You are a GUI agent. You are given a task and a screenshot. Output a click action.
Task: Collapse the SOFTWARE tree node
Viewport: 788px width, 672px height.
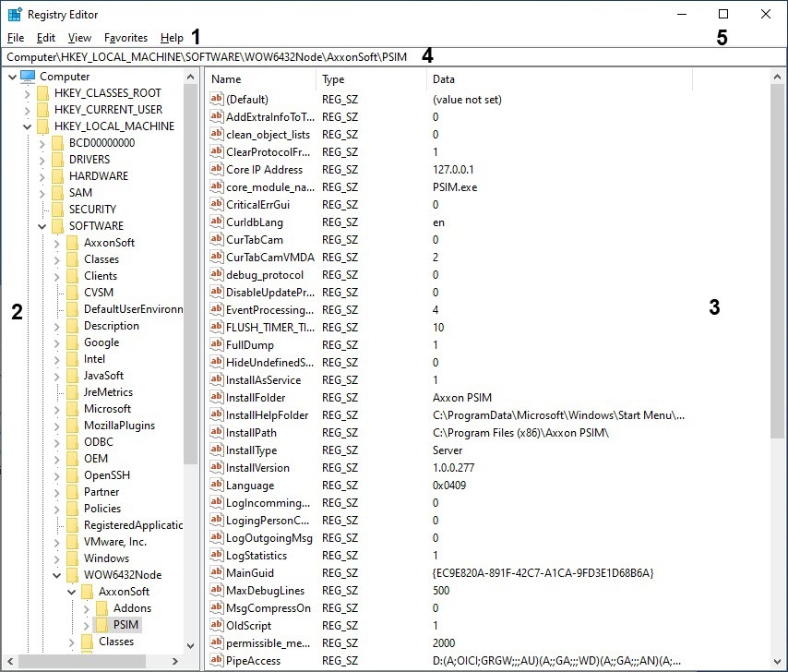pos(42,226)
